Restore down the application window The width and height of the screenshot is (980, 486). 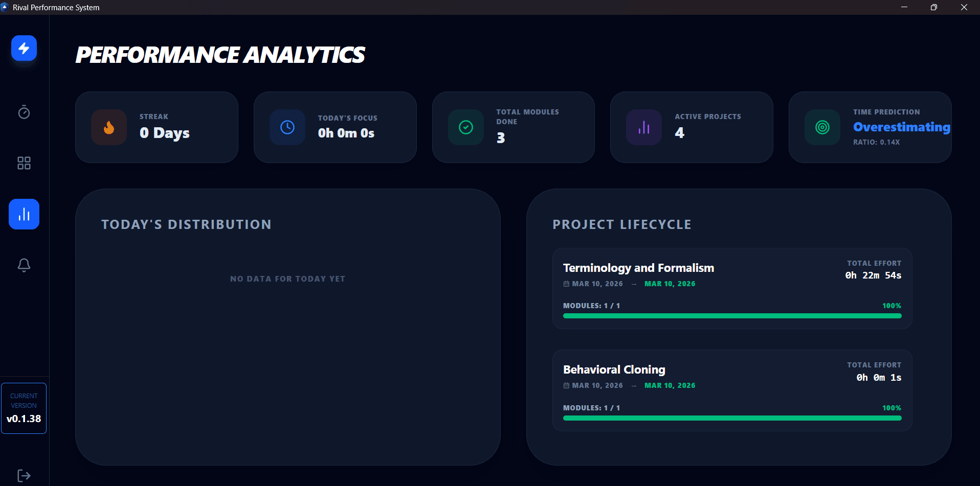(934, 7)
